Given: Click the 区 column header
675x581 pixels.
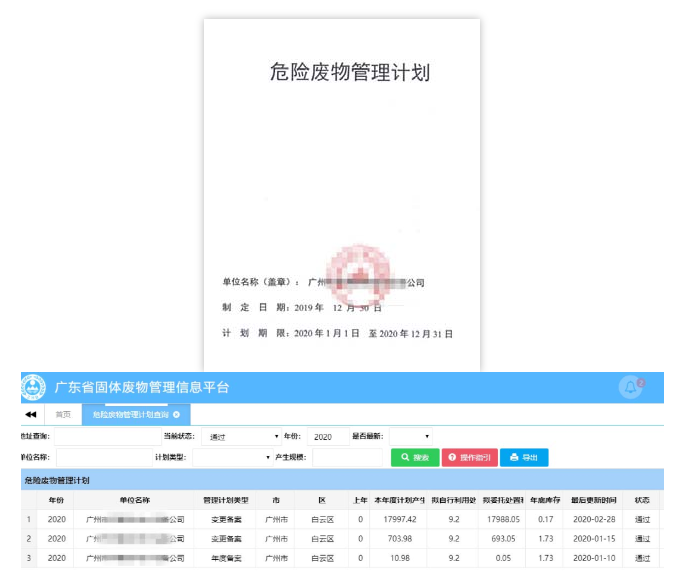Looking at the screenshot, I should click(x=322, y=500).
